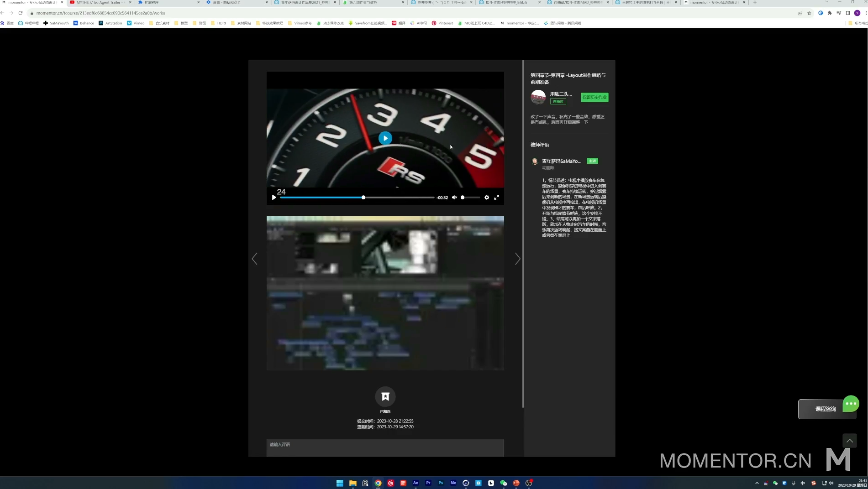The width and height of the screenshot is (868, 489).
Task: Expand the 模型 bookmark folder
Action: [181, 23]
